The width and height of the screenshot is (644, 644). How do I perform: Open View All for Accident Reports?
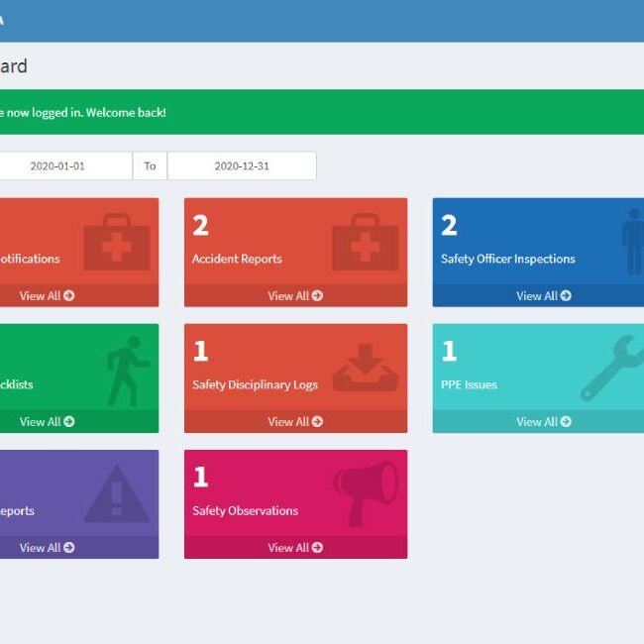(295, 295)
